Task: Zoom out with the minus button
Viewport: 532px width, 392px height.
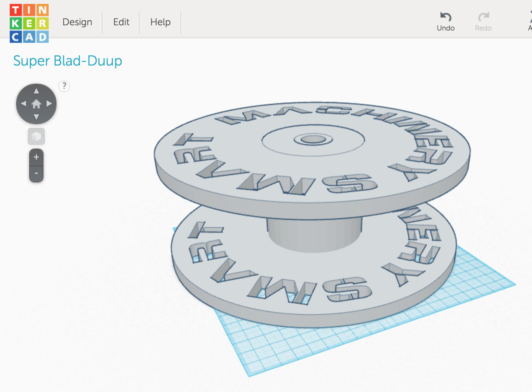Action: click(36, 174)
